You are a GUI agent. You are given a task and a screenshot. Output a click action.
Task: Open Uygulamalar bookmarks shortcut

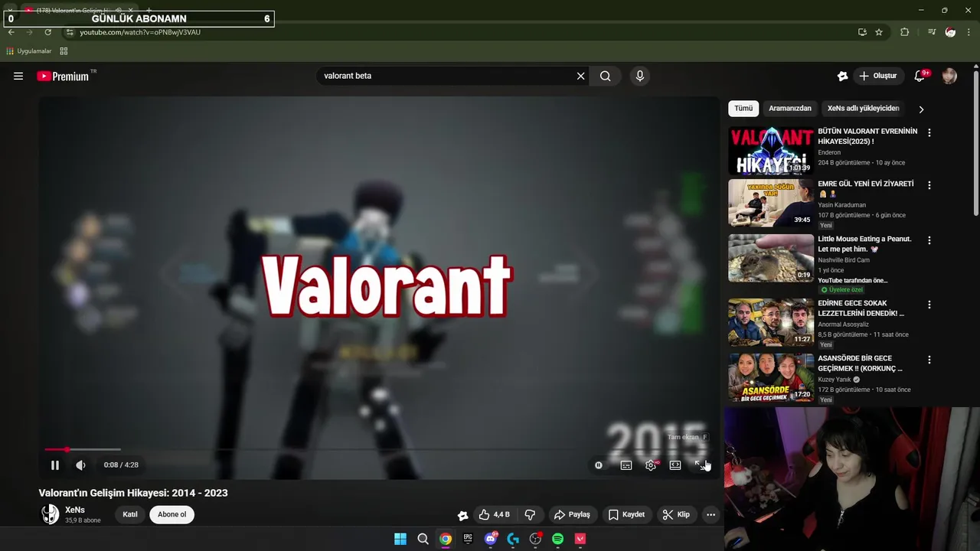coord(29,51)
